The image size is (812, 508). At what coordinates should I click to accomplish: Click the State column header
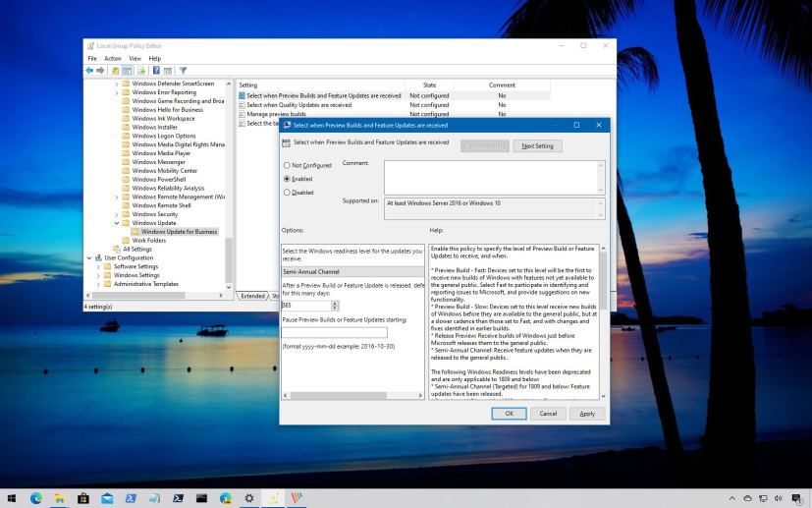click(x=429, y=85)
